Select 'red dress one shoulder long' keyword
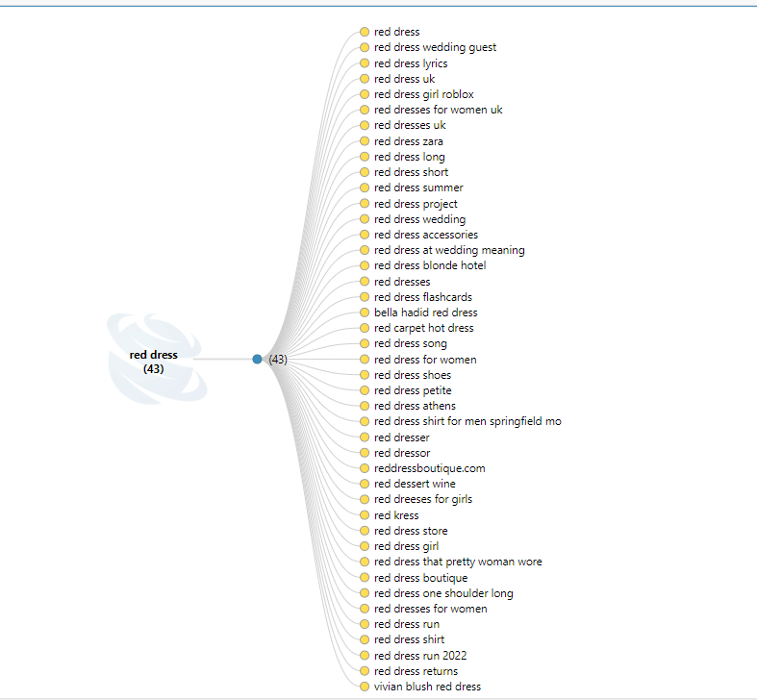 (x=443, y=593)
